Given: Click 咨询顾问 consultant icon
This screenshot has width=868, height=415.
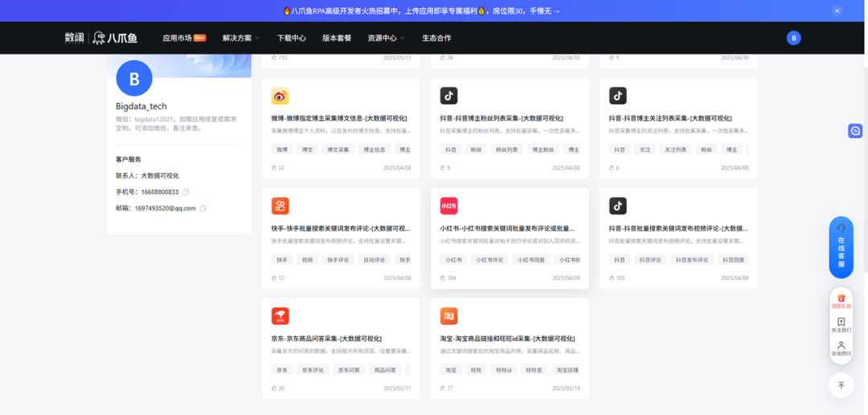Looking at the screenshot, I should [x=841, y=348].
